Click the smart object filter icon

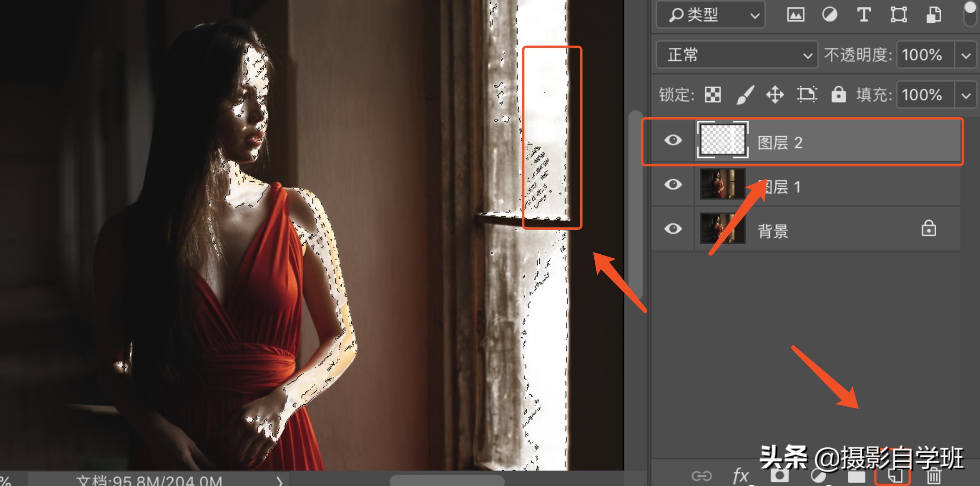934,15
